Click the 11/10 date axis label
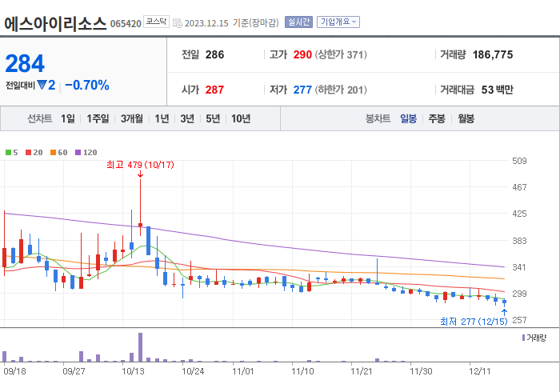This screenshot has width=560, height=392. pyautogui.click(x=302, y=371)
